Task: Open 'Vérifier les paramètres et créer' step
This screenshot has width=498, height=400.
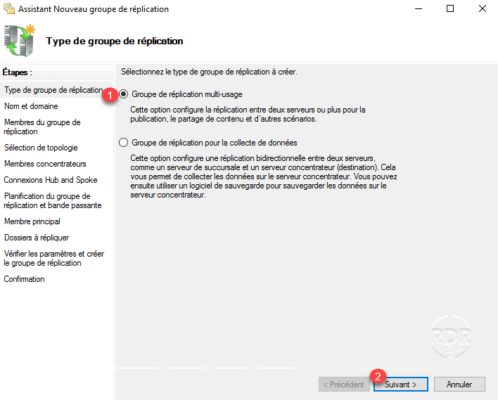Action: pyautogui.click(x=54, y=258)
